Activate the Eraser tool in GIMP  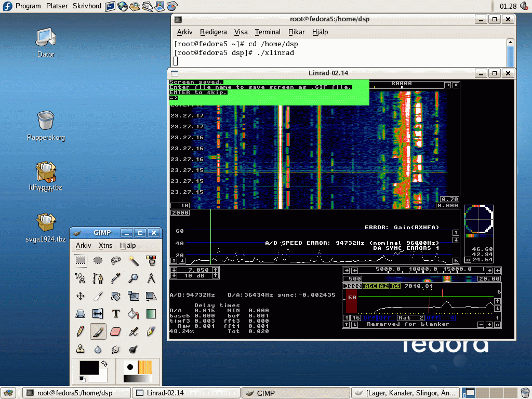[x=116, y=331]
